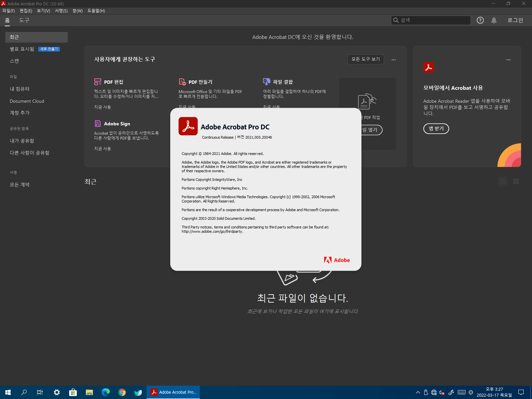Open mobile card more options ellipsis
Screen dimensions: 532x399
tap(508, 60)
